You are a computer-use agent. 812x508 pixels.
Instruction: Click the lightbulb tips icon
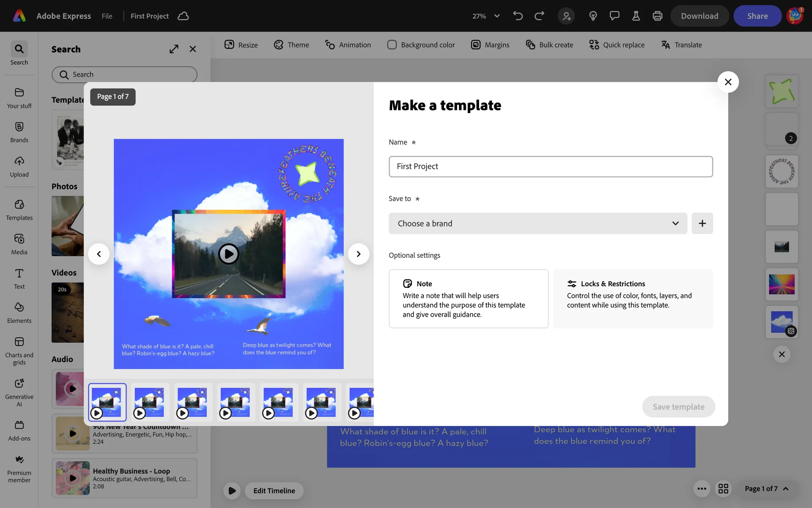pyautogui.click(x=593, y=16)
